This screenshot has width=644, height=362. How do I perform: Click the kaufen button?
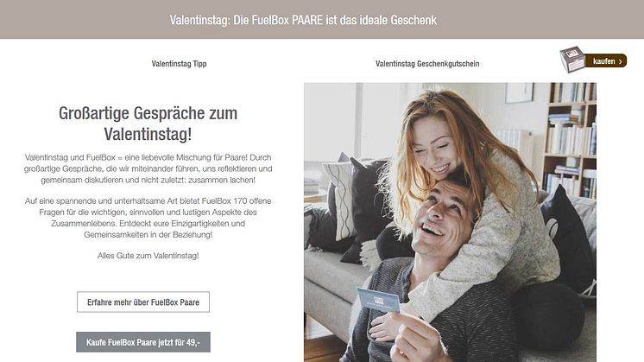pyautogui.click(x=605, y=60)
